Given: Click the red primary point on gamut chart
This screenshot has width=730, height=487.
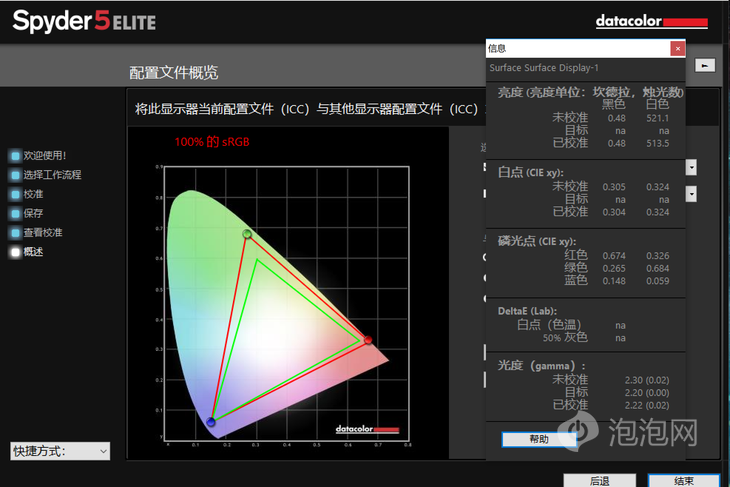Looking at the screenshot, I should click(368, 340).
